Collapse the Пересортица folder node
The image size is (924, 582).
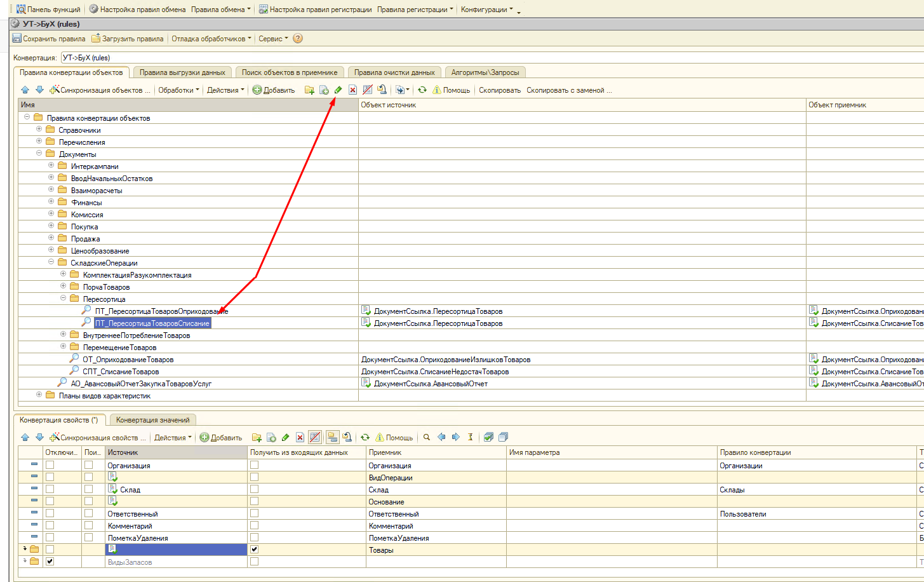(64, 299)
